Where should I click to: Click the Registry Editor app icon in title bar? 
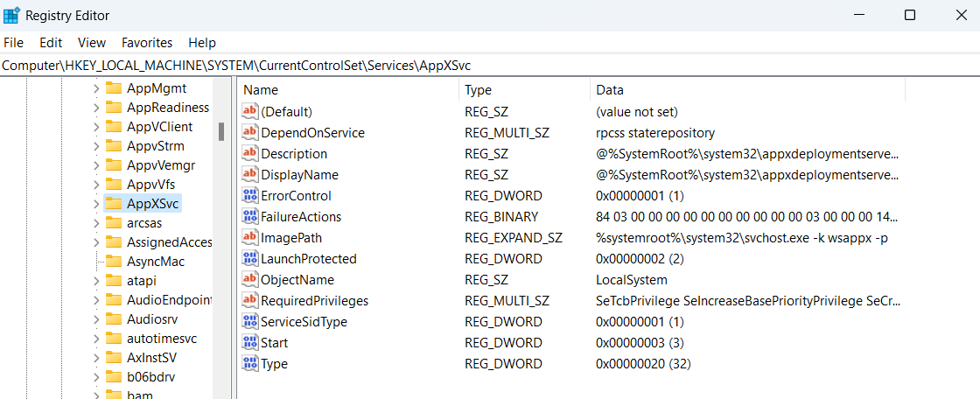(x=11, y=15)
